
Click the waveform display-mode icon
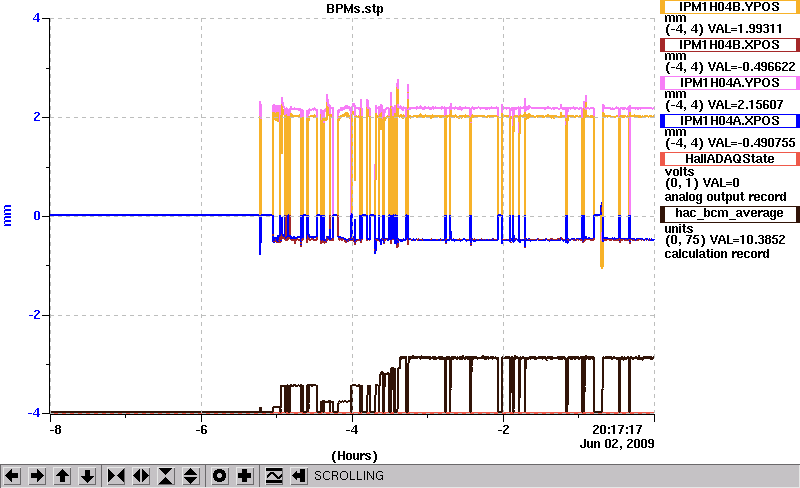coord(274,476)
